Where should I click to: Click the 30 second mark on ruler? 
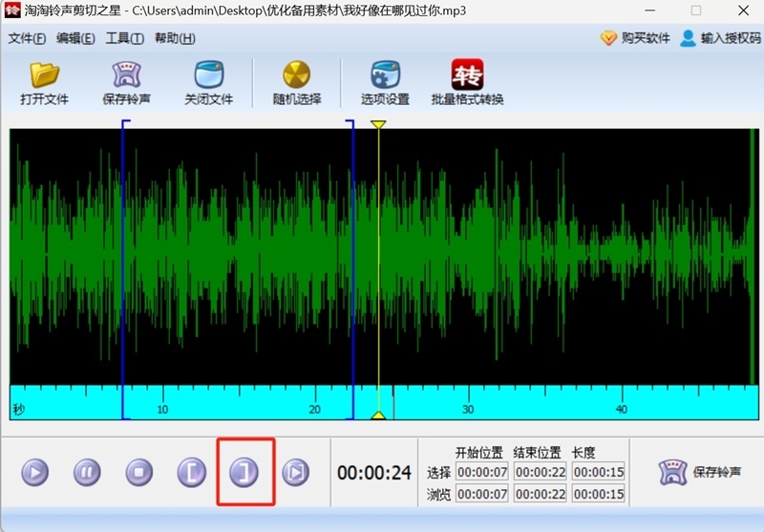click(468, 409)
